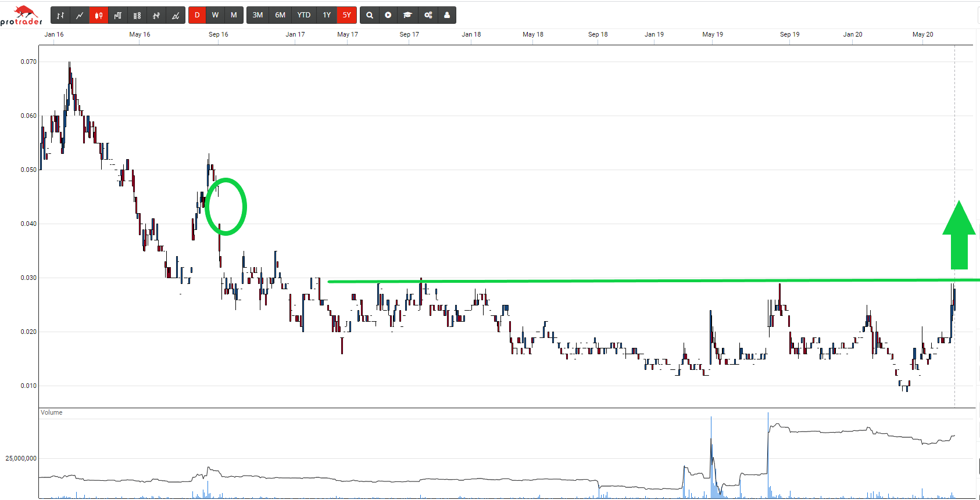The width and height of the screenshot is (980, 500).
Task: Set range to 1Y
Action: pos(327,15)
